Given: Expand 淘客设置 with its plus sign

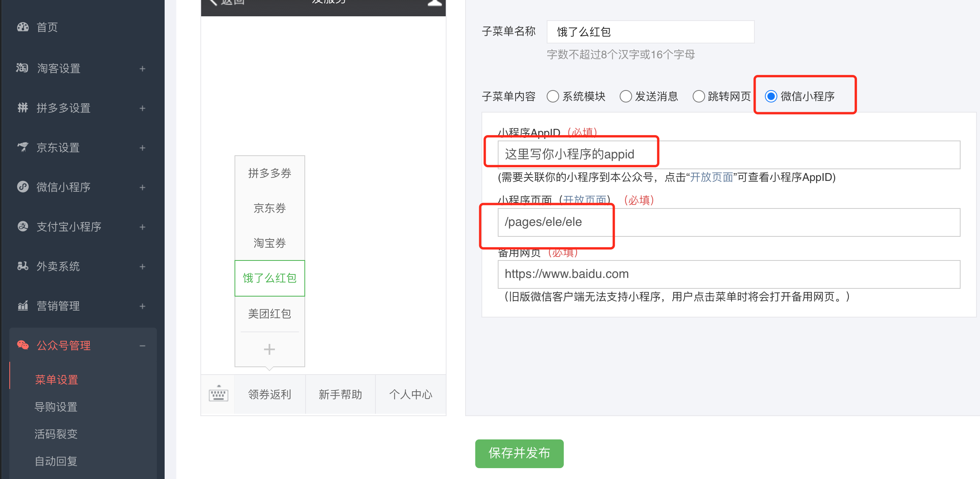Looking at the screenshot, I should point(142,69).
